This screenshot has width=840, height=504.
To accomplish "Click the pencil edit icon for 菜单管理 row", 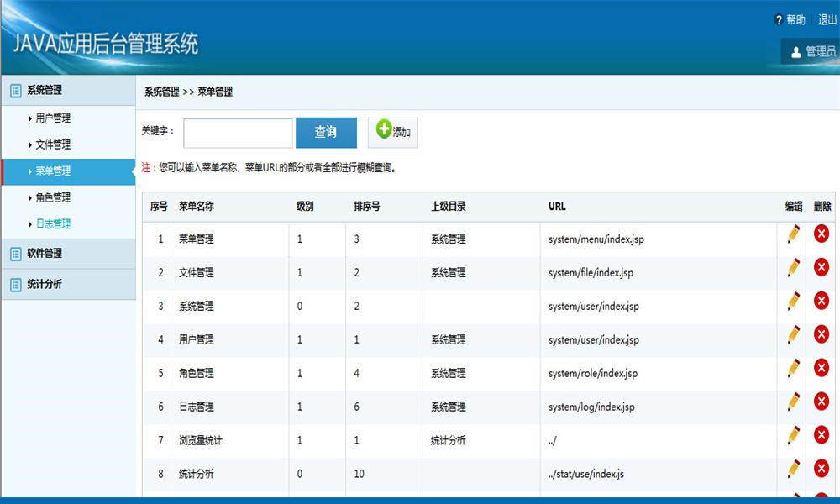I will [793, 234].
